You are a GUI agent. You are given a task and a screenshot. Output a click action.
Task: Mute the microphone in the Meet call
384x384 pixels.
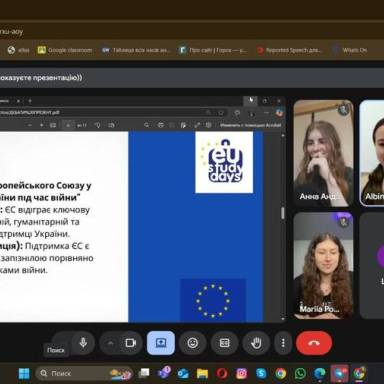tap(83, 342)
